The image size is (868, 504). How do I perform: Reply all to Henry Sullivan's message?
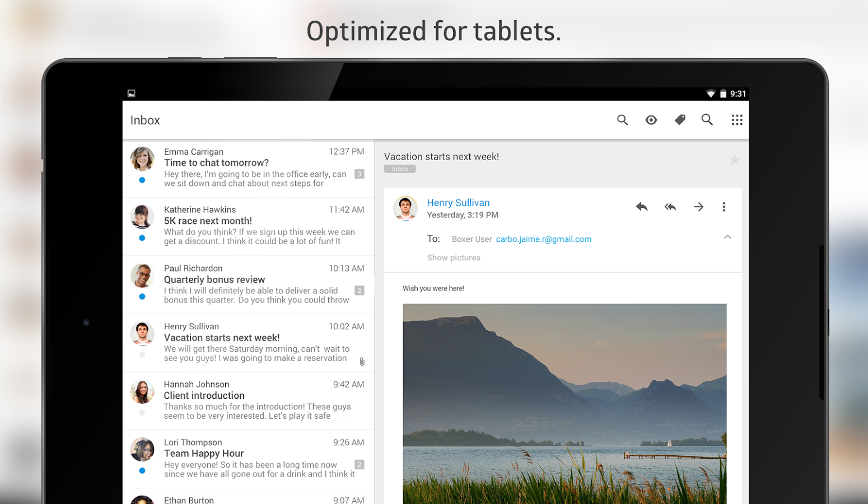click(x=670, y=207)
